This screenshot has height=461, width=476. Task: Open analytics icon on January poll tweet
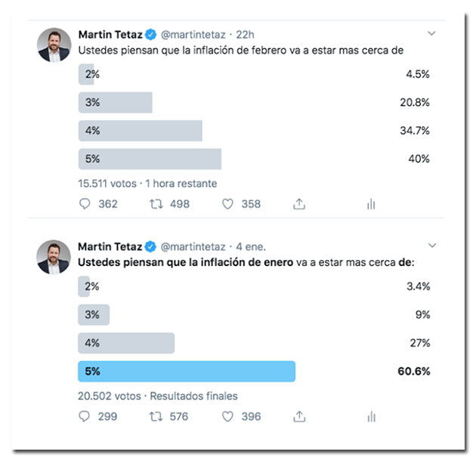coord(371,416)
